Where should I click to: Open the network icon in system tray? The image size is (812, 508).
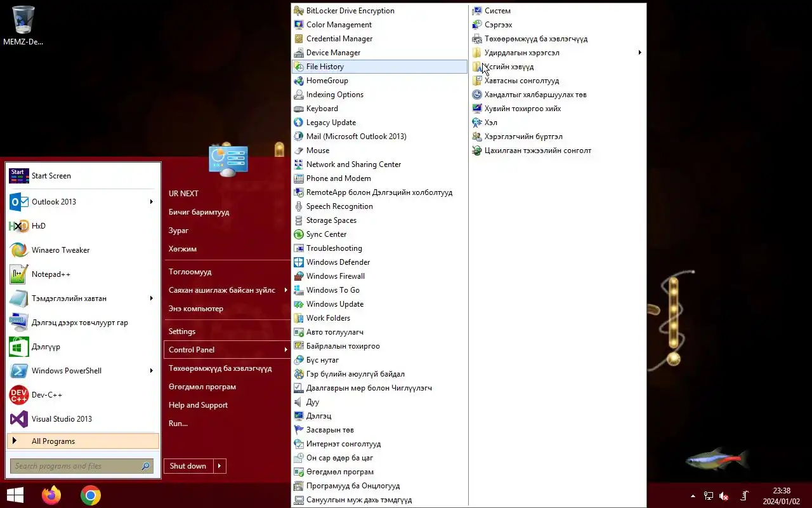pos(709,496)
